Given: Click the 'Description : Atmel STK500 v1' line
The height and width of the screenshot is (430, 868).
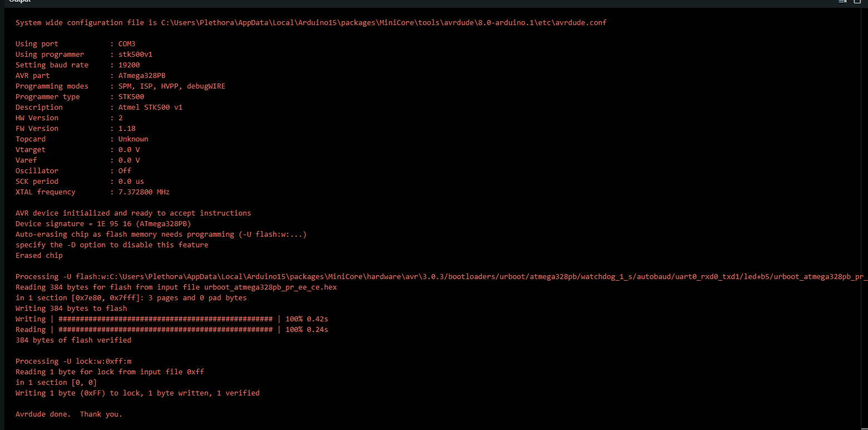Looking at the screenshot, I should [98, 107].
